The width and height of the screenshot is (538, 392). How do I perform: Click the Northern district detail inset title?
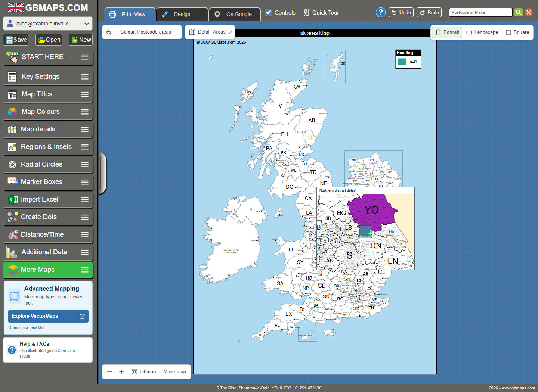pyautogui.click(x=337, y=190)
